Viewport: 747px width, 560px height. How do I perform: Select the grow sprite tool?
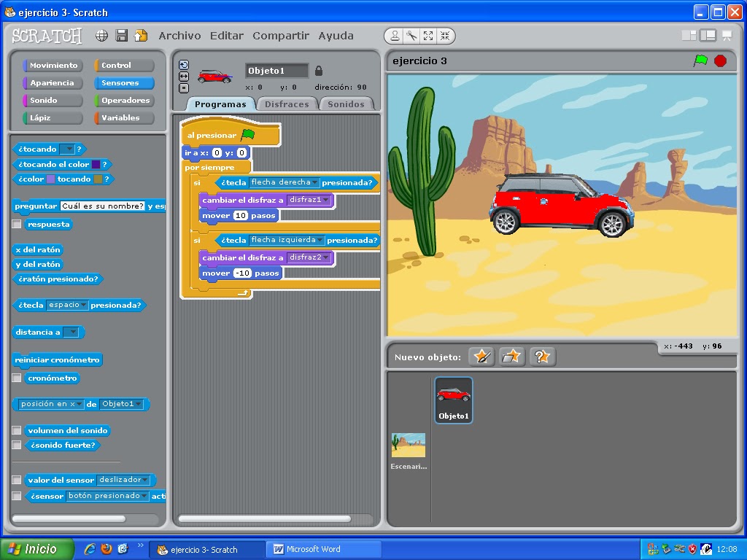pos(428,36)
